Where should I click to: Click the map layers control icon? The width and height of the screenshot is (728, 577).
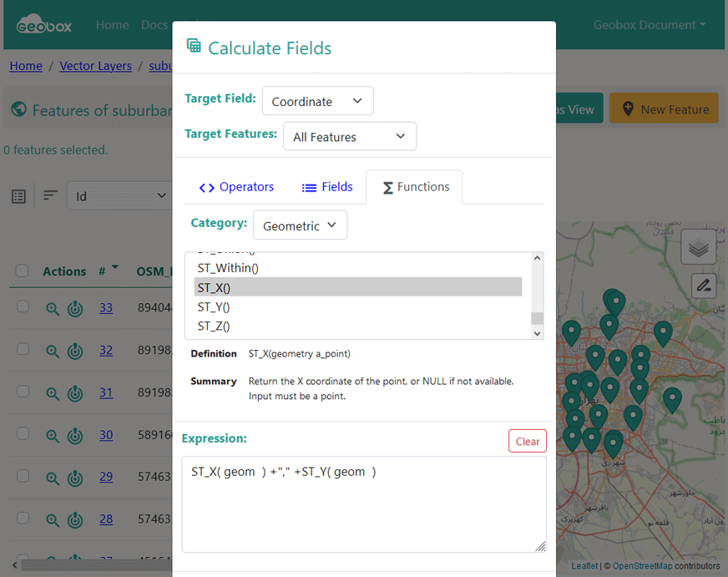point(699,247)
